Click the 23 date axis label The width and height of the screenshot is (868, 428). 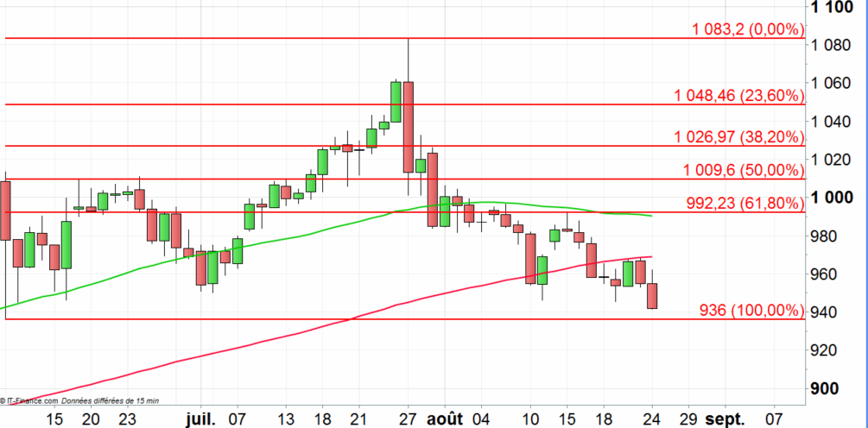coord(128,419)
